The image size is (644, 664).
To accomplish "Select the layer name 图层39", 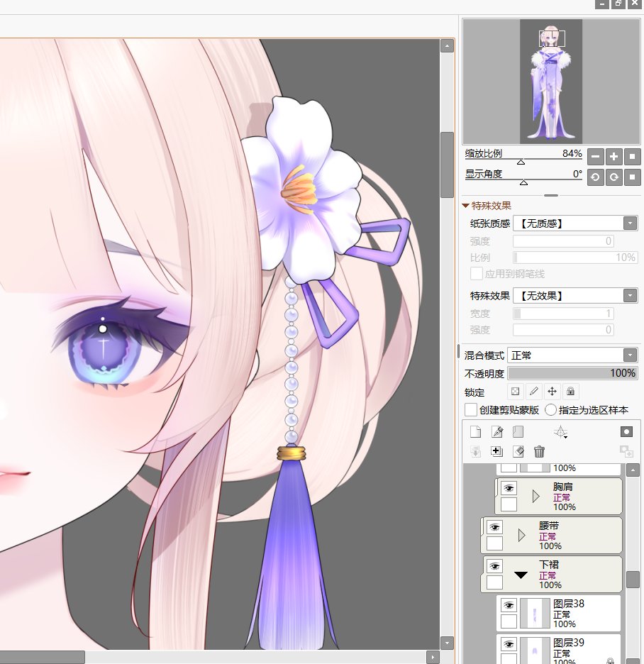I will [x=569, y=643].
